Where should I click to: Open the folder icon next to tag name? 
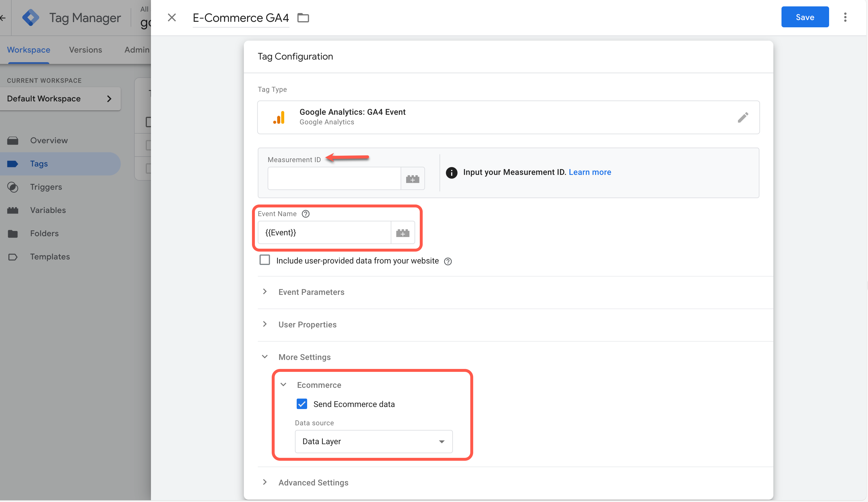(x=303, y=18)
